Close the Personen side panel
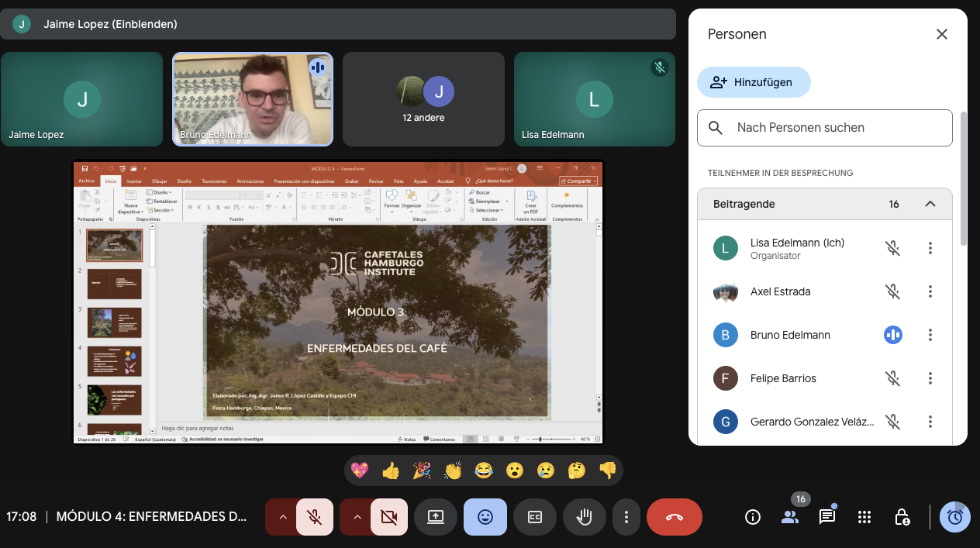The image size is (980, 548). (941, 34)
